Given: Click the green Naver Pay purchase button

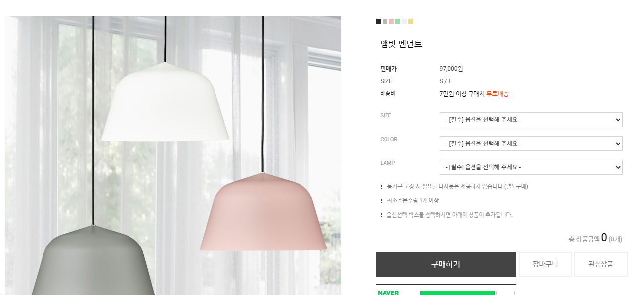Looking at the screenshot, I should click(x=457, y=293).
